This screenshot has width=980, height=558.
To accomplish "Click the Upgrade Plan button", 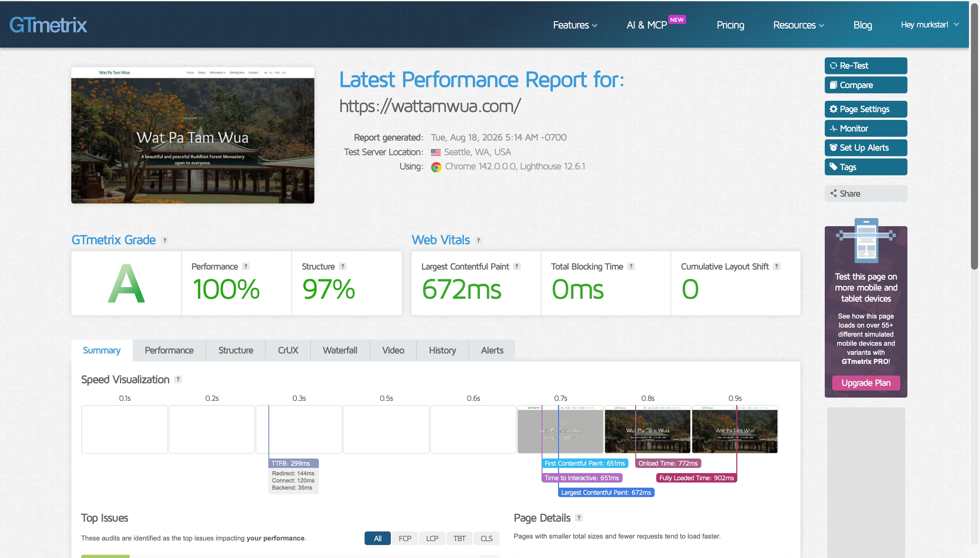I will tap(866, 383).
